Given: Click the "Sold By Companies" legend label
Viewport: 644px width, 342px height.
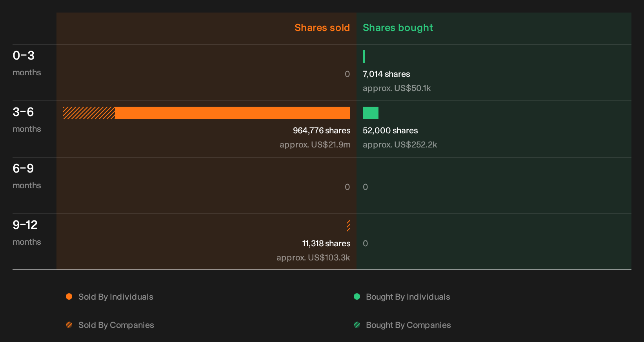Looking at the screenshot, I should point(116,325).
